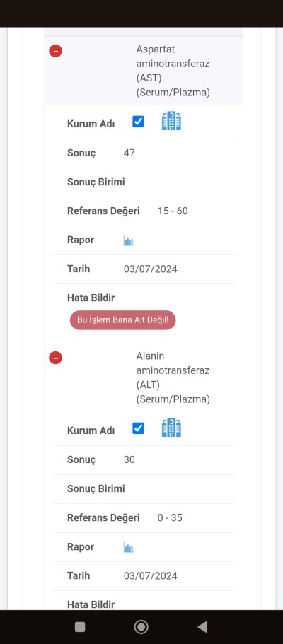The height and width of the screenshot is (644, 283).
Task: Collapse the Alanin aminotransferaz (ALT) entry
Action: 55,358
